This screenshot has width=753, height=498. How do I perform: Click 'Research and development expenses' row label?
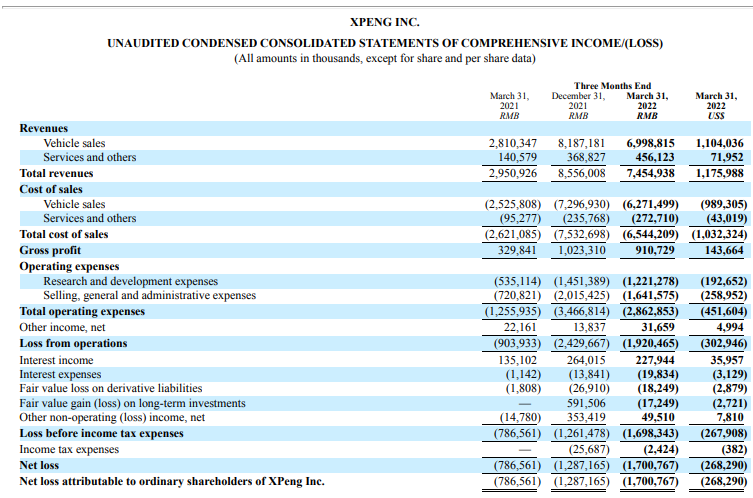131,281
